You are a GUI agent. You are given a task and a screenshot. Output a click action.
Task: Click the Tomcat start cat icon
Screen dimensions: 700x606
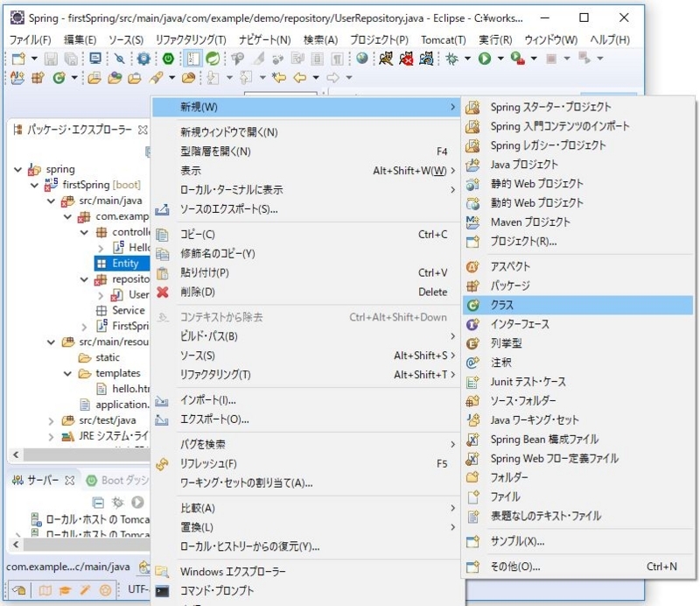click(386, 59)
